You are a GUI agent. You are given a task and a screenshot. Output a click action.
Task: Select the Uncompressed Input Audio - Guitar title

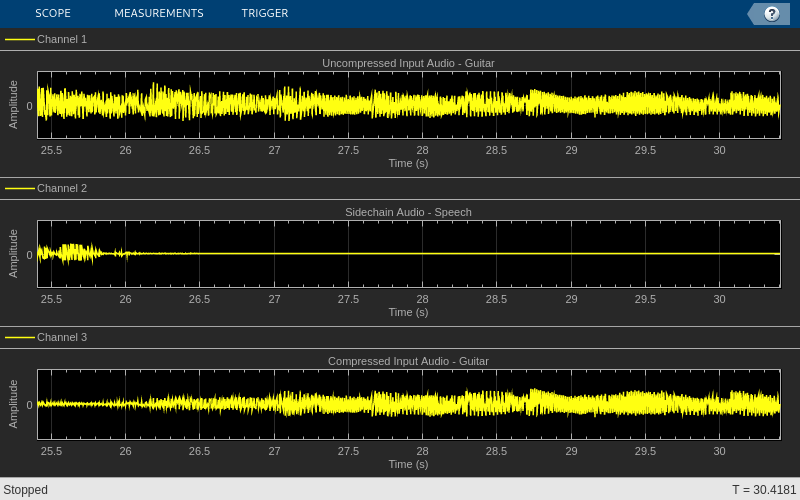tap(408, 63)
